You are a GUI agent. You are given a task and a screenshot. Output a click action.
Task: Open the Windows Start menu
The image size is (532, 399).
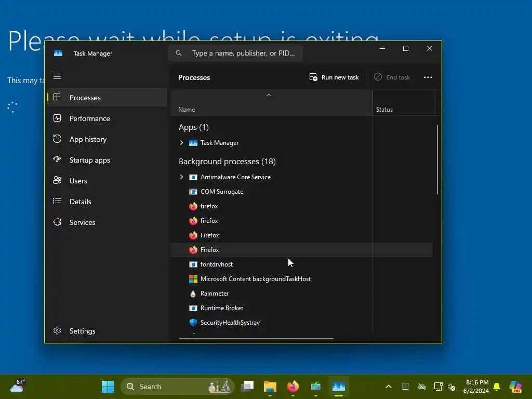(x=108, y=387)
